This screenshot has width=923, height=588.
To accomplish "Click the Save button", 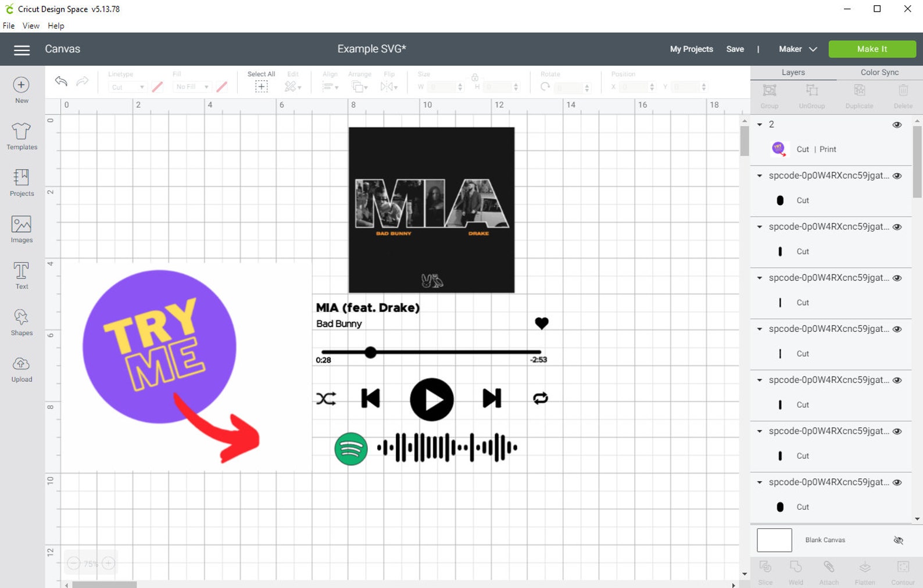I will pos(735,49).
